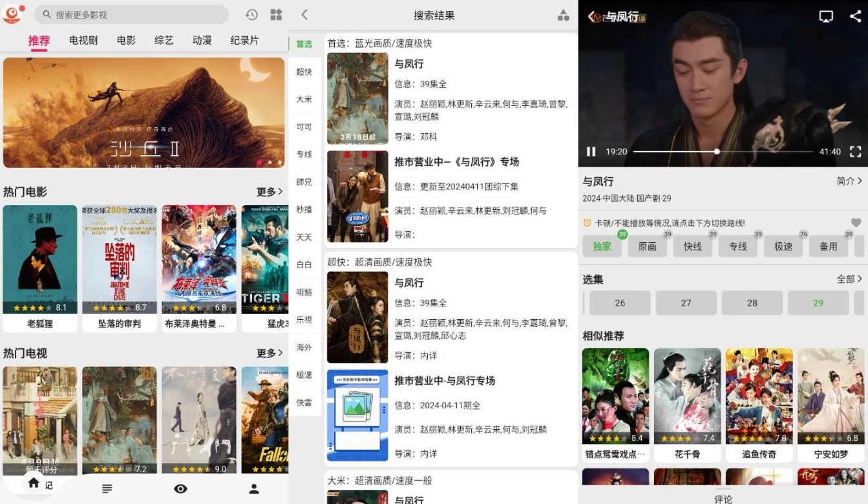Open watch history clock icon
868x504 pixels.
251,15
